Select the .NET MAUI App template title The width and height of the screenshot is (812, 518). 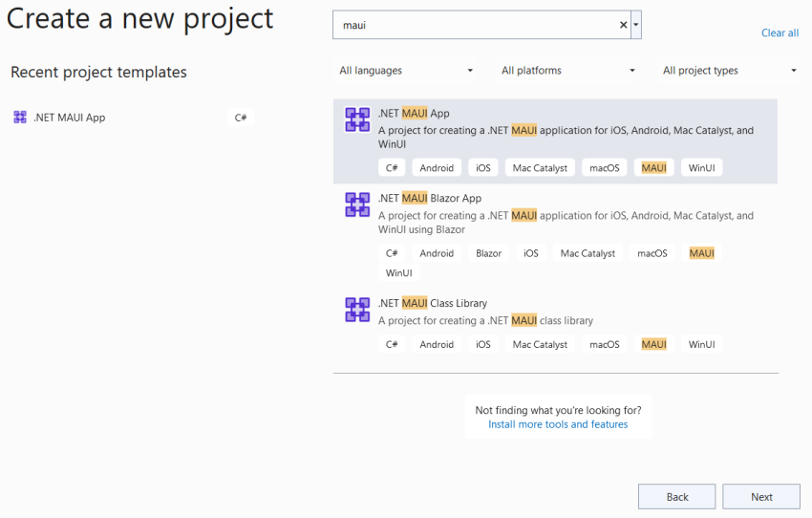tap(414, 113)
